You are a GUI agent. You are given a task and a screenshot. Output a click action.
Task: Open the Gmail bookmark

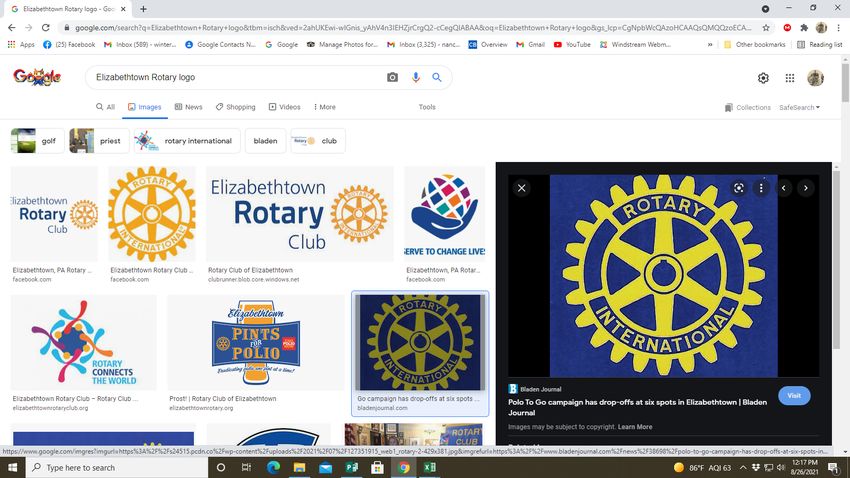(x=531, y=44)
